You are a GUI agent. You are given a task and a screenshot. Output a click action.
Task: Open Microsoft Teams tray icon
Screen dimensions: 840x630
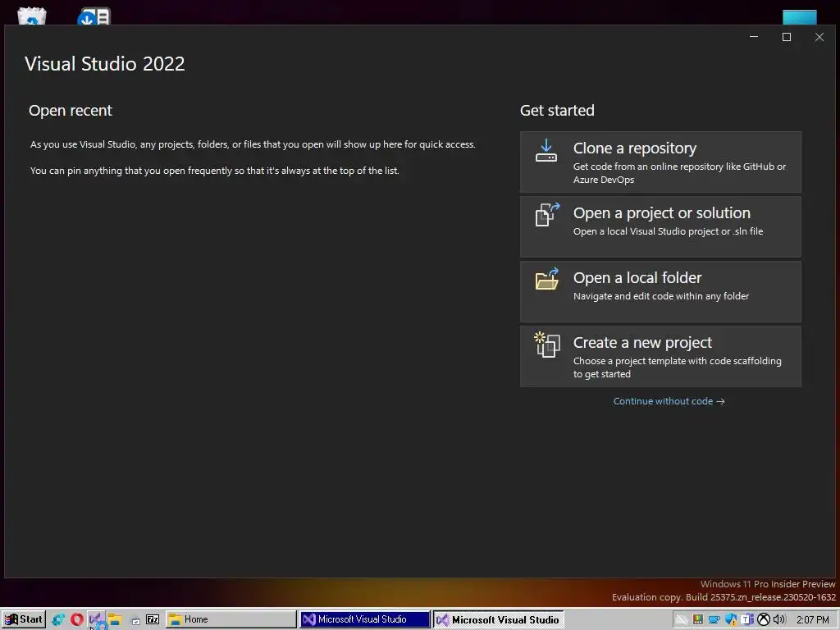point(747,619)
